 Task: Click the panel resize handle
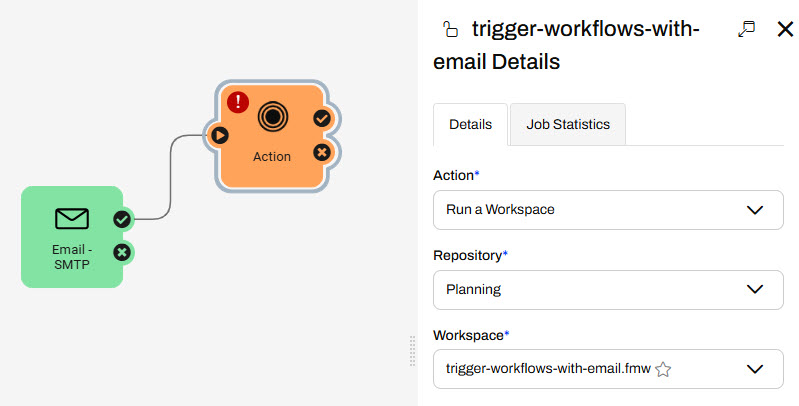(412, 351)
